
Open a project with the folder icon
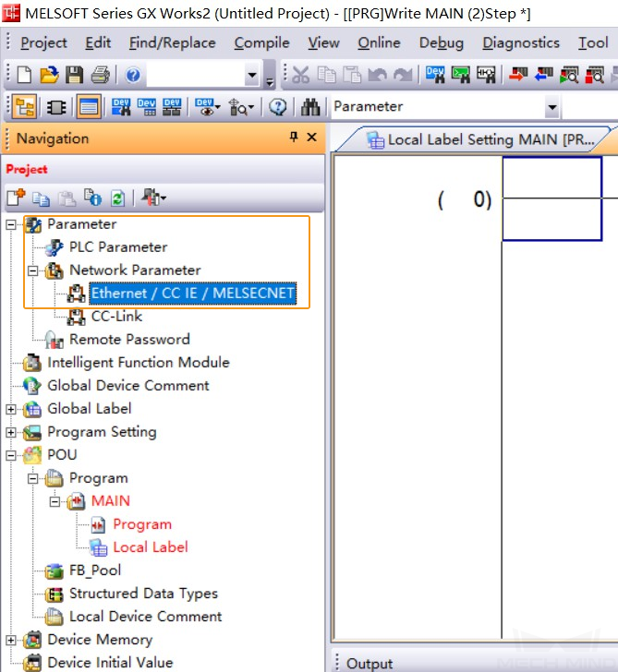(x=49, y=75)
